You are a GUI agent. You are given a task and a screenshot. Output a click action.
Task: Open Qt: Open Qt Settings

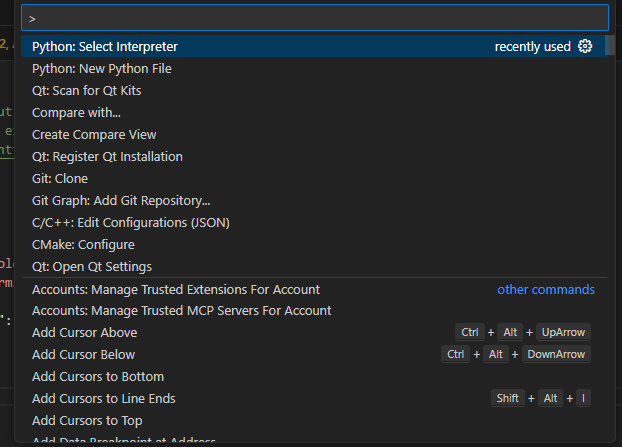(x=315, y=267)
